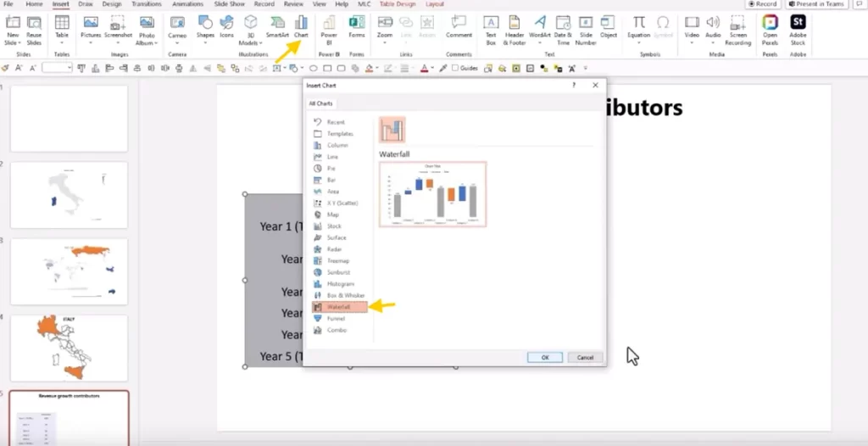Click Present in Teams button

pos(817,4)
